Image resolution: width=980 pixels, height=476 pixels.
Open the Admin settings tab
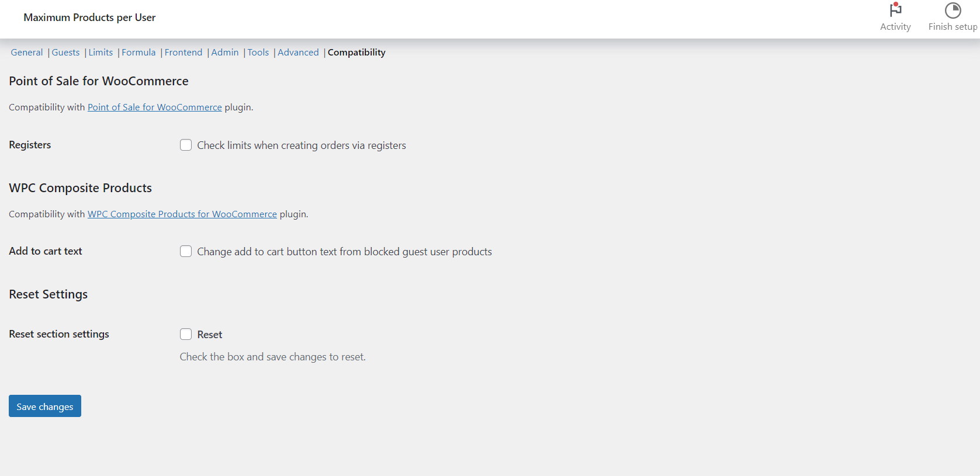224,52
